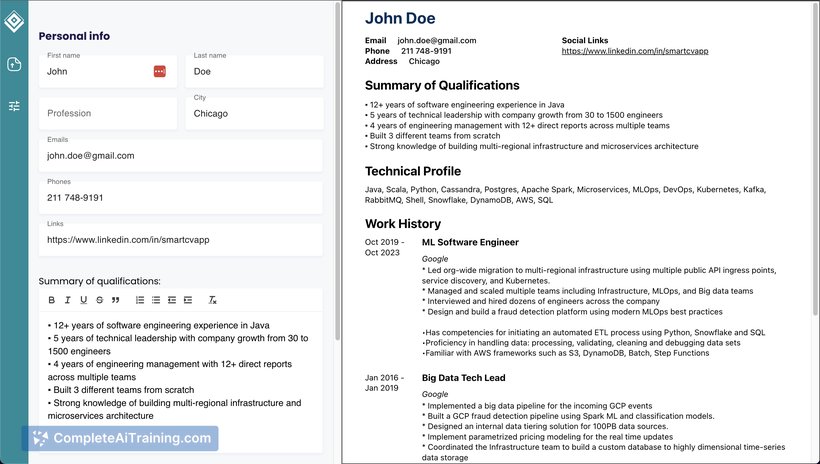
Task: Click the 'Jan 2016 - Jan 2019' date range
Action: click(x=384, y=382)
